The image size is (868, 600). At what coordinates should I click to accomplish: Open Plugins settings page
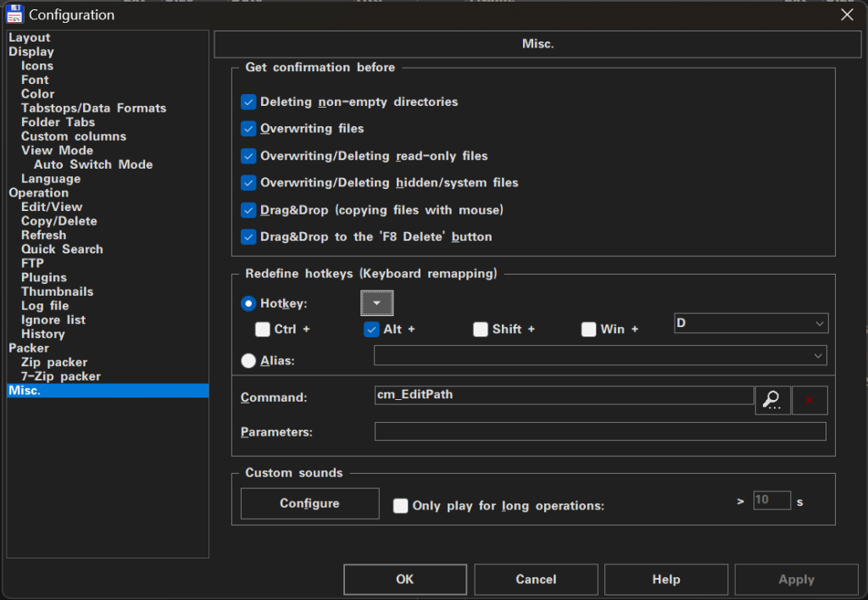(x=44, y=277)
